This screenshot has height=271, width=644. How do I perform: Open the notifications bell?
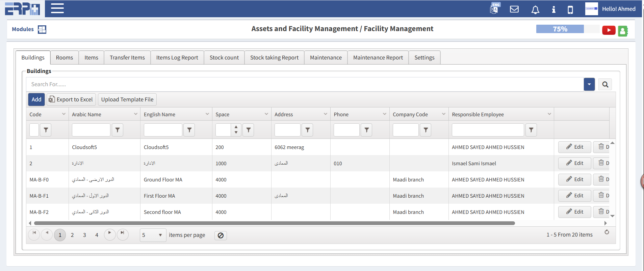pyautogui.click(x=535, y=9)
